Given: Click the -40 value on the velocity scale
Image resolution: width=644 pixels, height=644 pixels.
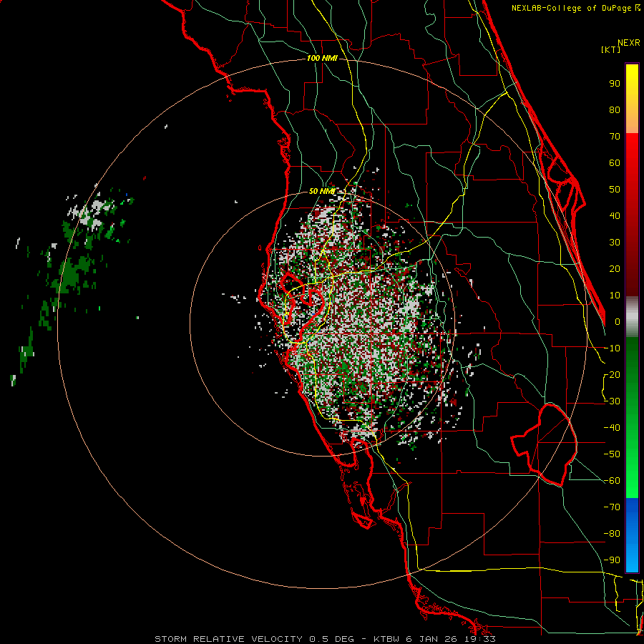Looking at the screenshot, I should pyautogui.click(x=612, y=428).
